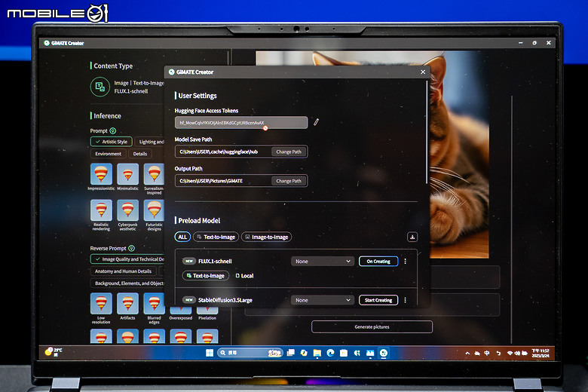
Task: Select the Minimalistic style balloon thumbnail
Action: click(128, 174)
